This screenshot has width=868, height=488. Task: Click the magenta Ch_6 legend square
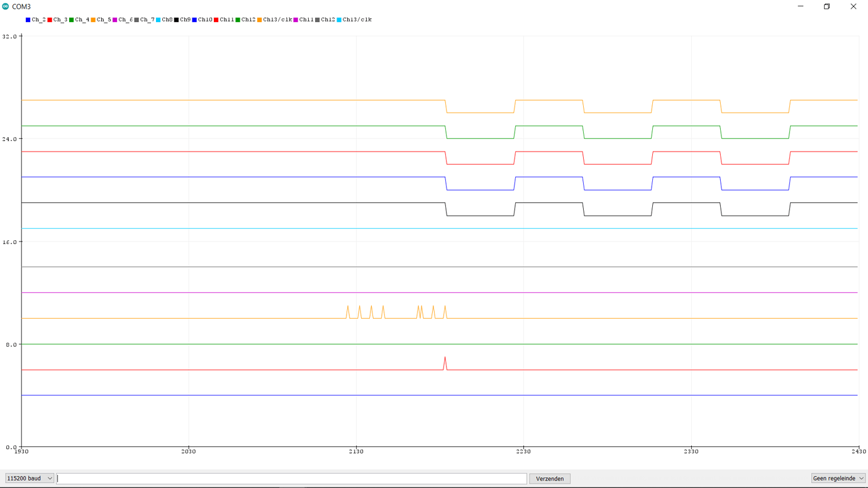(115, 19)
